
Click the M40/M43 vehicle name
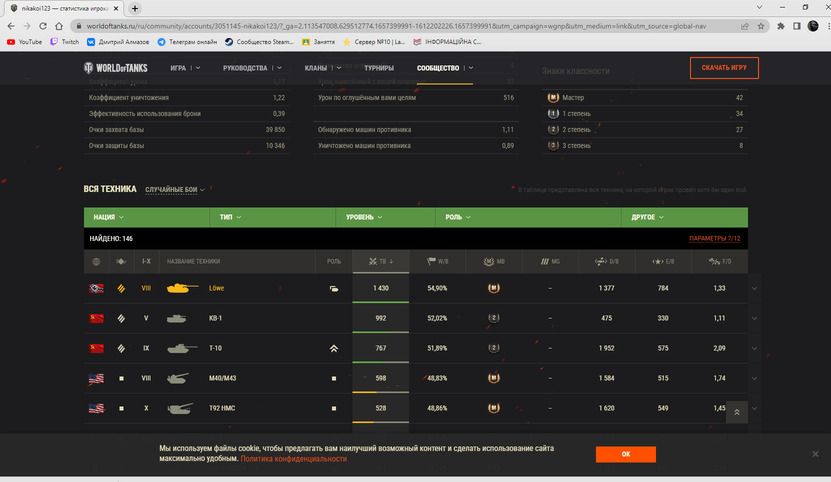[x=223, y=378]
